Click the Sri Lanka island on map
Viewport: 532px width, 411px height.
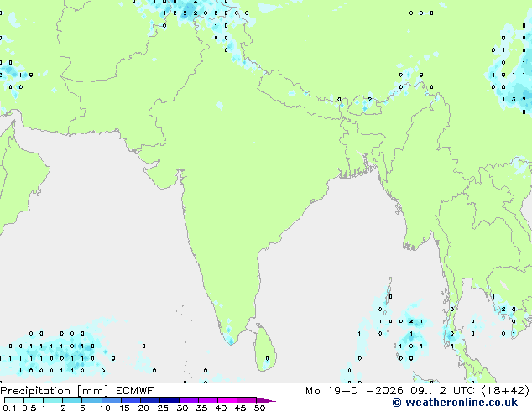(266, 347)
